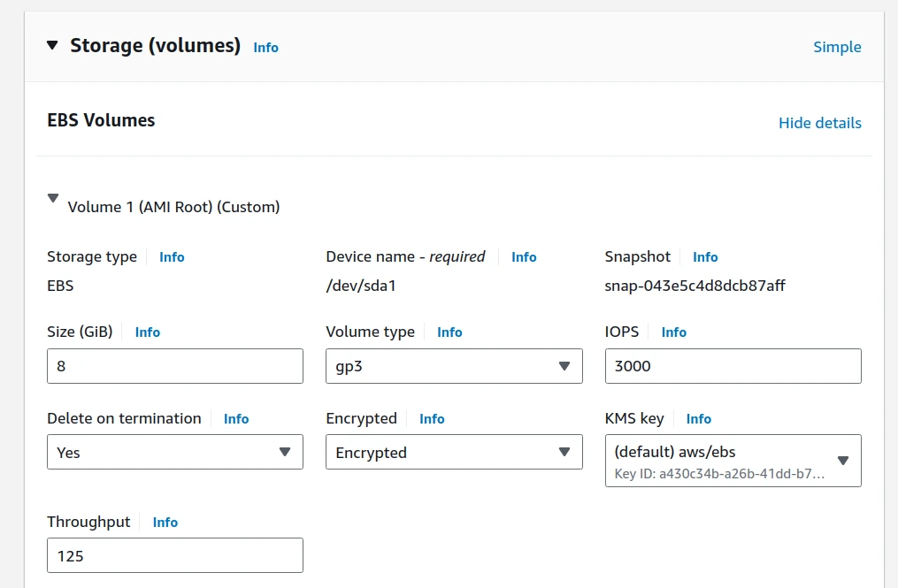
Task: Click the Volume 1 (AMI Root) (Custom) label
Action: (x=173, y=207)
